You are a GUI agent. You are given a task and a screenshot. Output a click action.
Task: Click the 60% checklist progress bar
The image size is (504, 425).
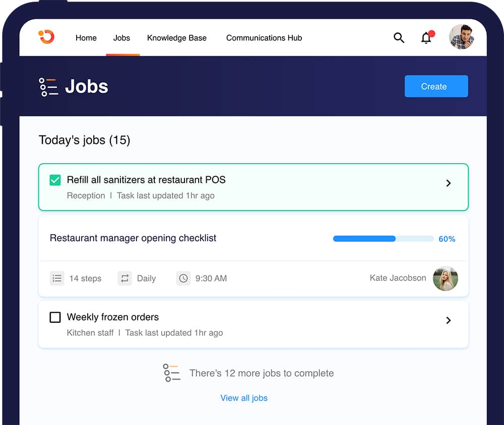coord(384,239)
